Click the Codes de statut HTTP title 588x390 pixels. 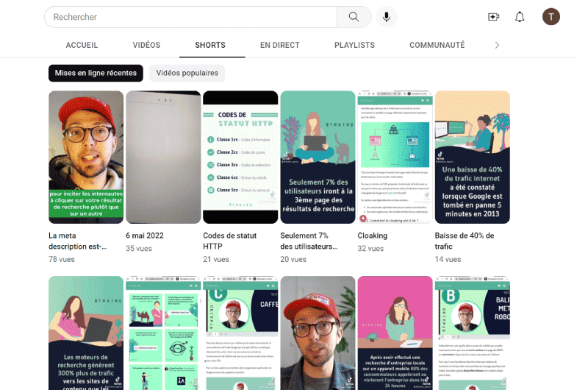229,241
